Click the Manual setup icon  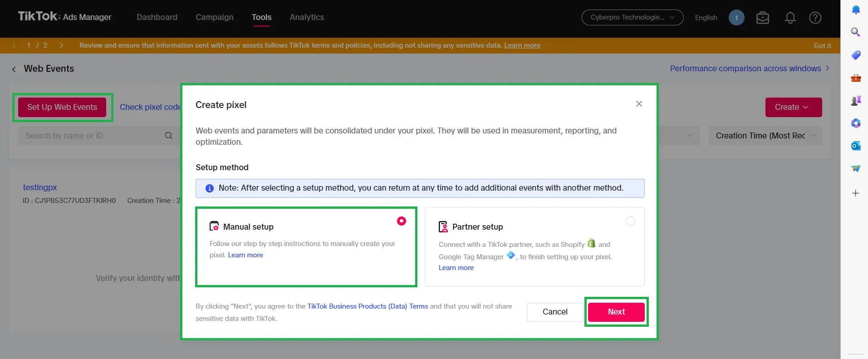point(214,226)
